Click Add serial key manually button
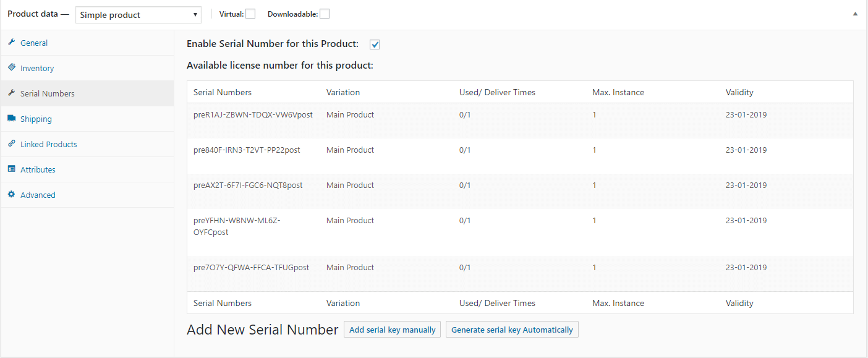The height and width of the screenshot is (358, 868). click(393, 330)
